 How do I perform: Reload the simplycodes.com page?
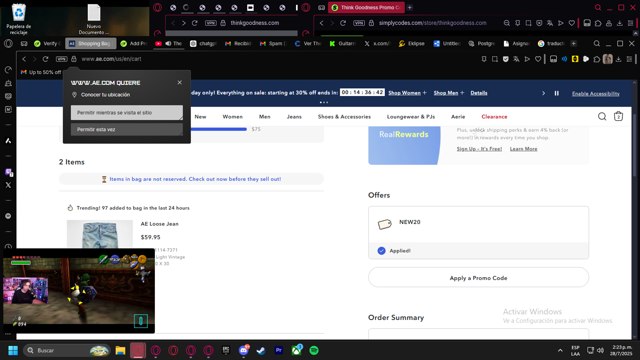coord(343,23)
